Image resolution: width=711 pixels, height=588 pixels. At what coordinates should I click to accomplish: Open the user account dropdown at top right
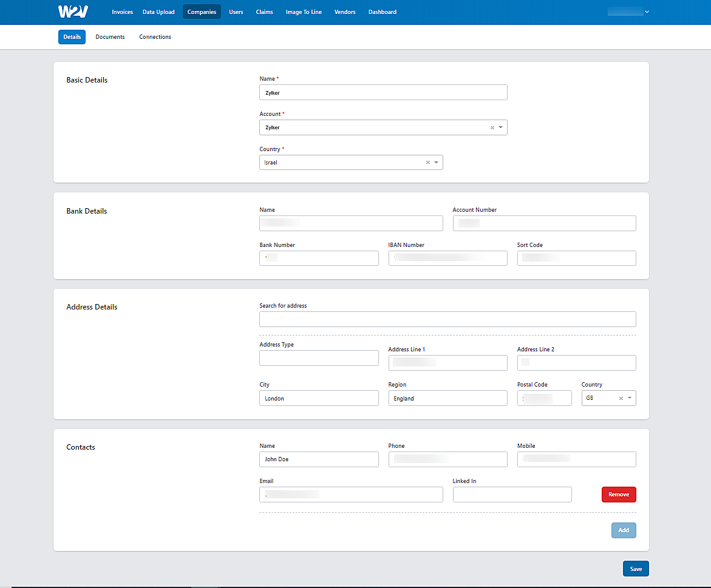coord(628,11)
